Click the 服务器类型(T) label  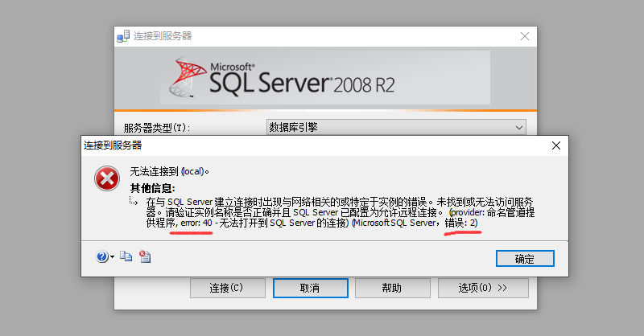(x=156, y=128)
